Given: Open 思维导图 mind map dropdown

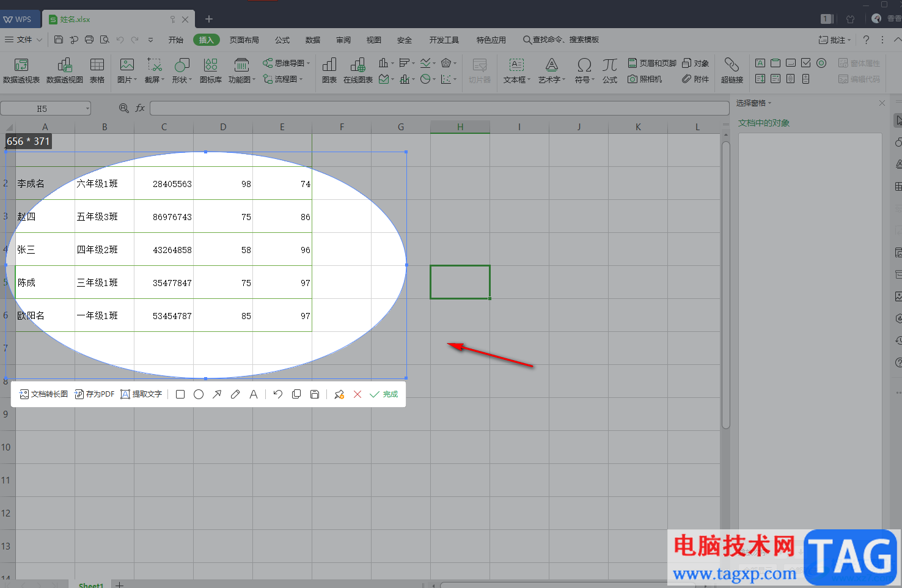Looking at the screenshot, I should pos(287,63).
